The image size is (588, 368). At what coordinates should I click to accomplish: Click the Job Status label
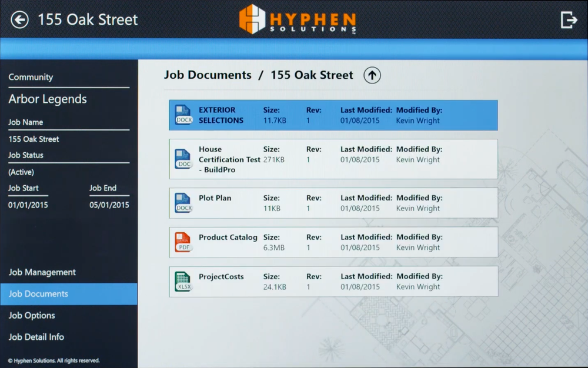click(26, 155)
